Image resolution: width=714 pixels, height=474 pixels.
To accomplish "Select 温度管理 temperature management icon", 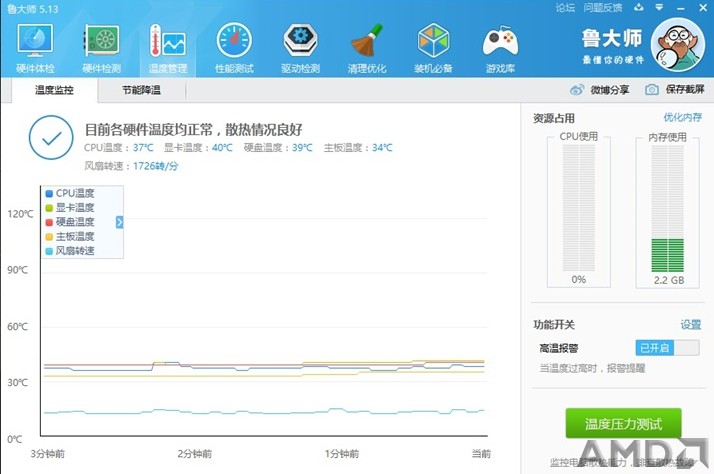I will pyautogui.click(x=168, y=49).
